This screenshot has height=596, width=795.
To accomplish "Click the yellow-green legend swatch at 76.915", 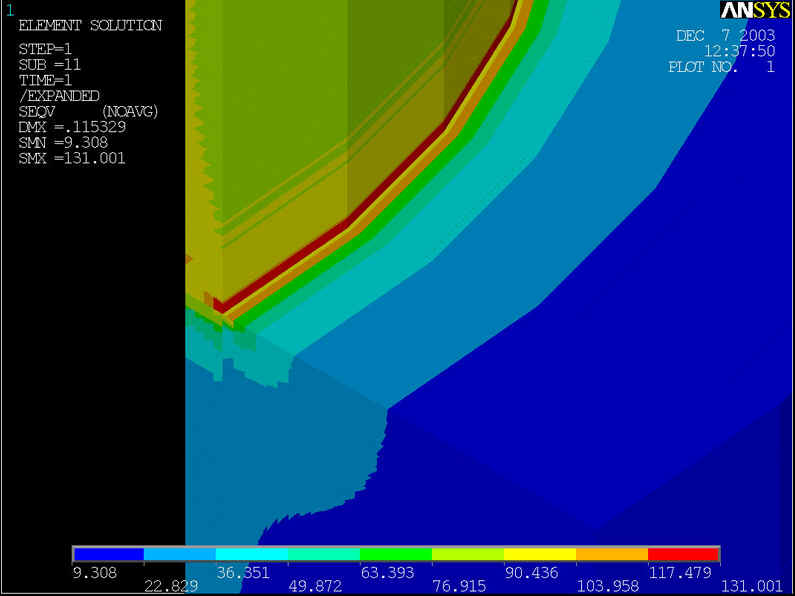I will click(x=468, y=554).
